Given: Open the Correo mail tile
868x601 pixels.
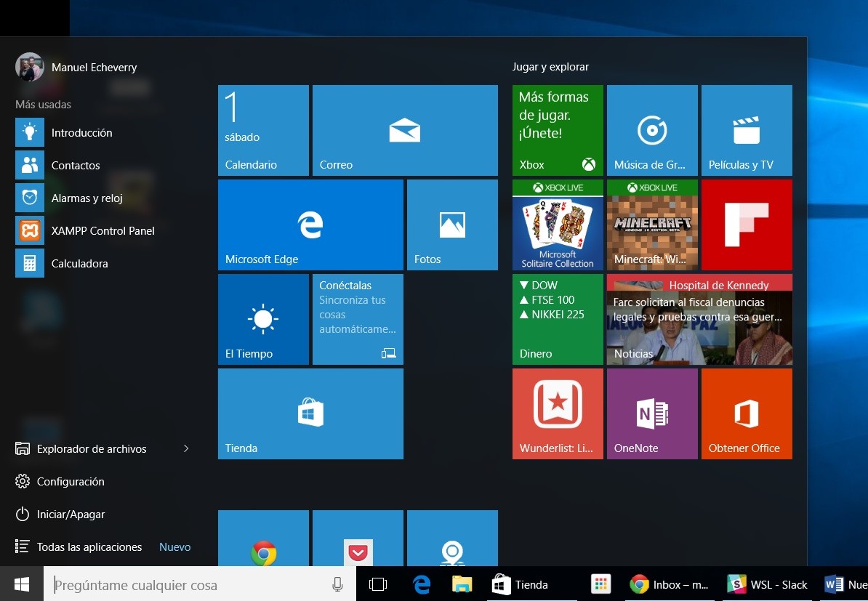Looking at the screenshot, I should (405, 129).
